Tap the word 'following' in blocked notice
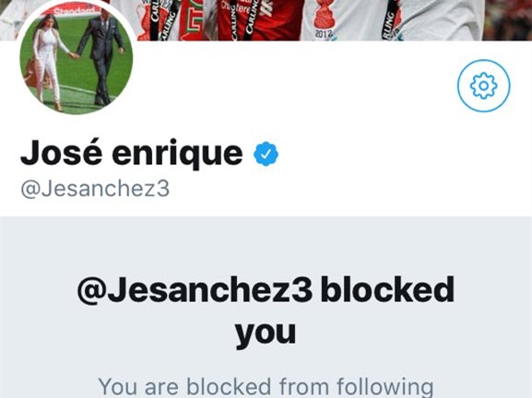532x398 pixels. (x=384, y=387)
